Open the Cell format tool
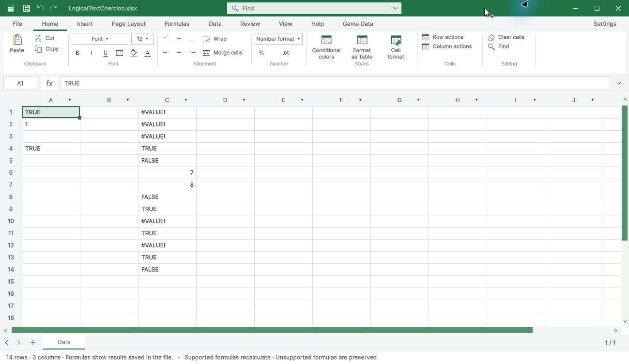Screen dimensions: 629x364 396,47
